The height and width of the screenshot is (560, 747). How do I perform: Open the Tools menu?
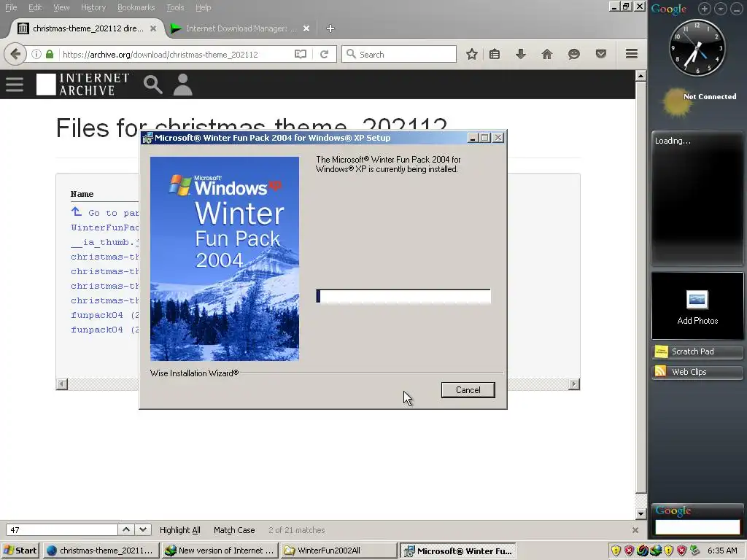[175, 7]
